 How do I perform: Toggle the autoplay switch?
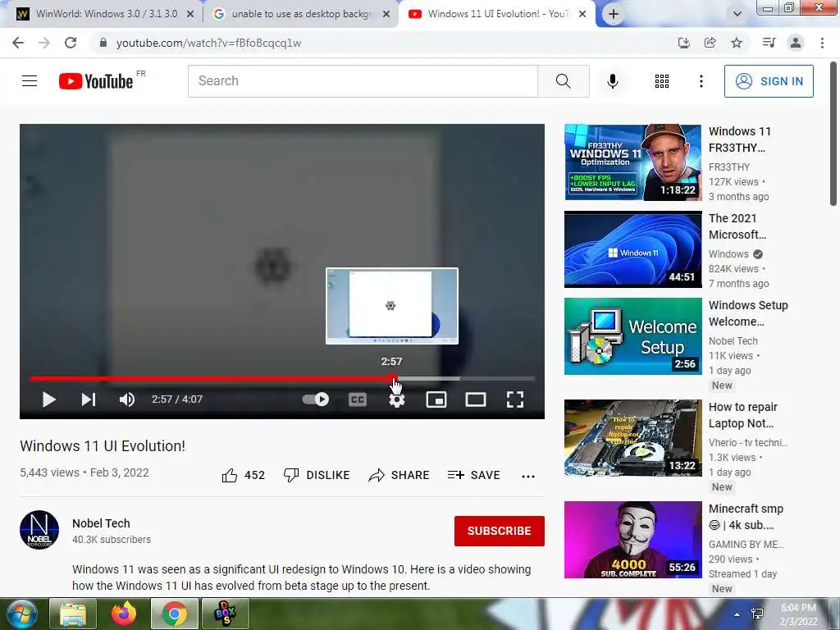tap(316, 399)
